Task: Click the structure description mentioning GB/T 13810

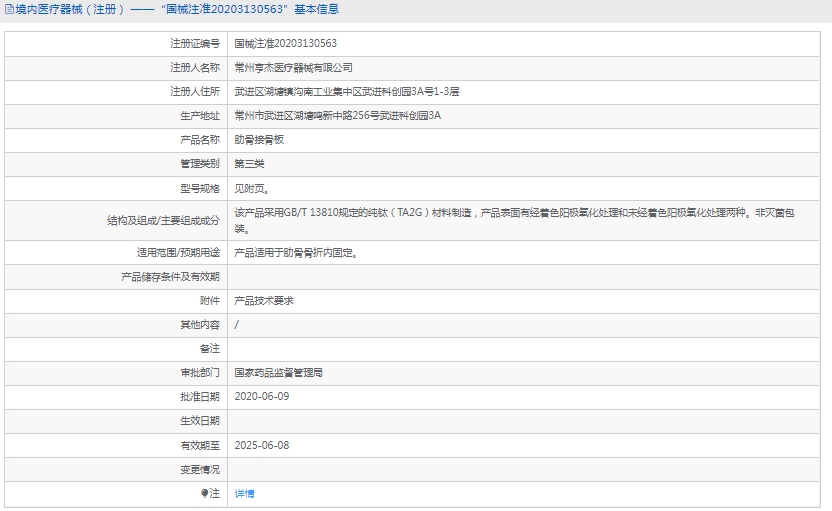Action: click(514, 220)
